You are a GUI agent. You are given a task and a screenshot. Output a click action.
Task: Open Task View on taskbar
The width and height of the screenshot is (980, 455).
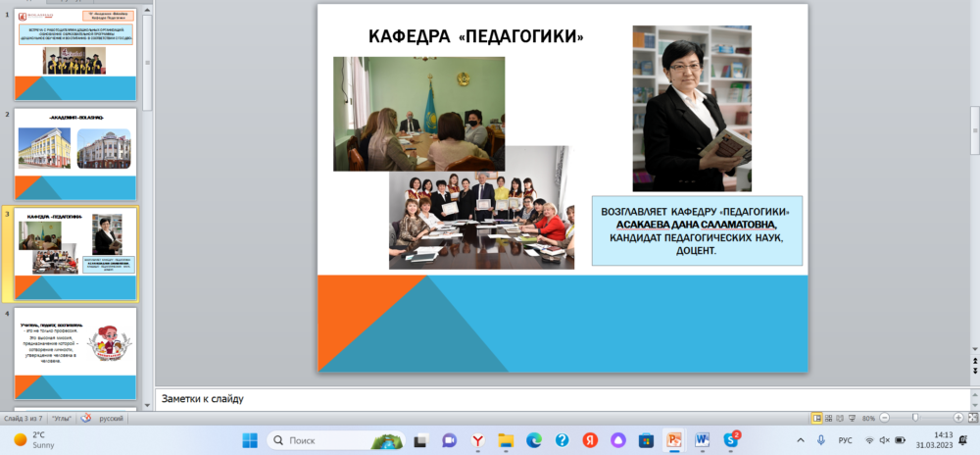click(420, 440)
